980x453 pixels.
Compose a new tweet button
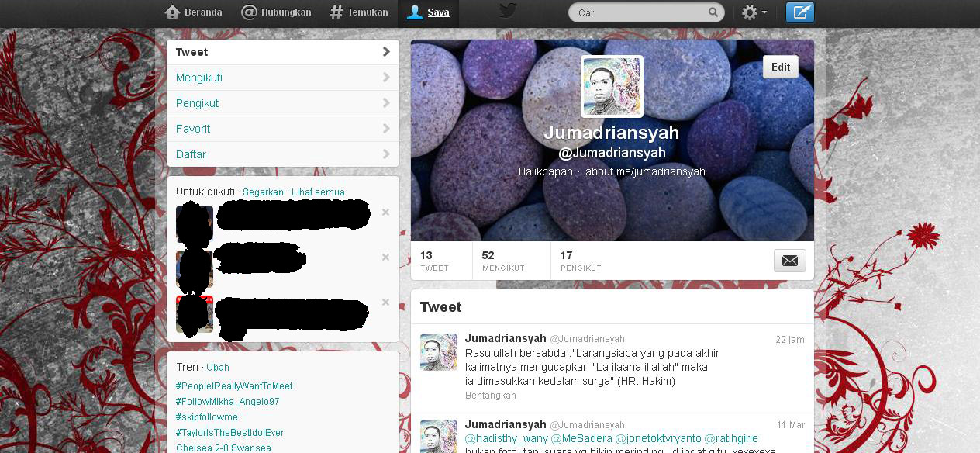coord(800,12)
